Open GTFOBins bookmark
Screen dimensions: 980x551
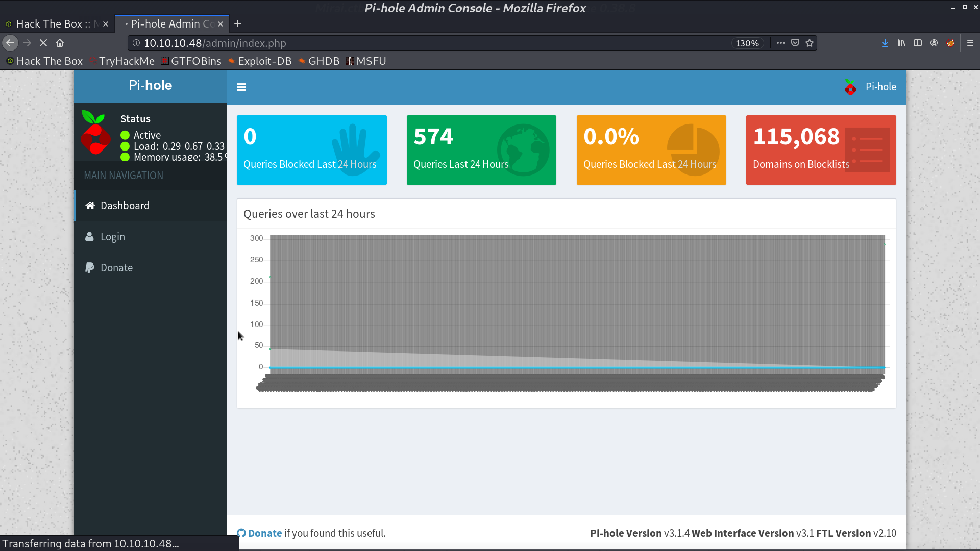pos(191,61)
